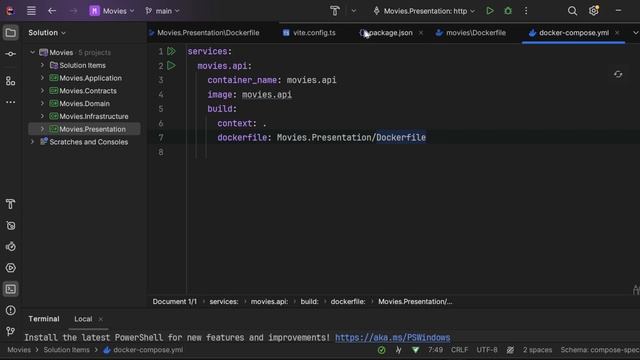Click line 7 dockerfile path in editor
This screenshot has height=360, width=640.
click(x=351, y=138)
